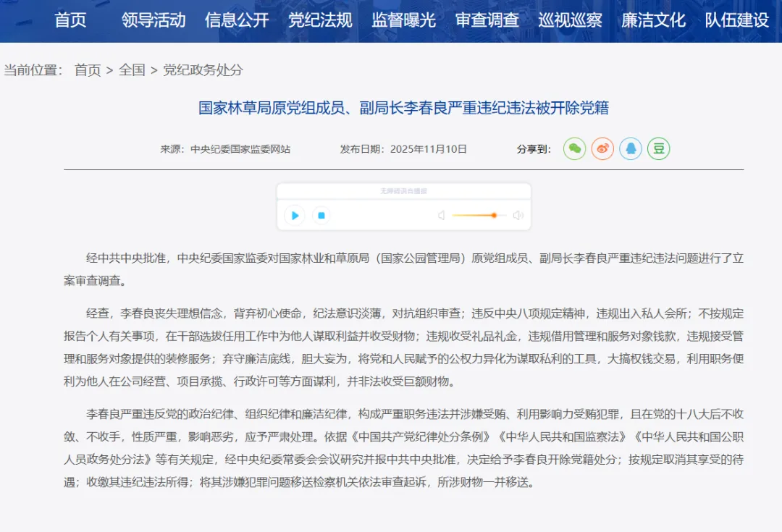Open 领导活动 navigation item
This screenshot has width=782, height=532.
(x=153, y=20)
